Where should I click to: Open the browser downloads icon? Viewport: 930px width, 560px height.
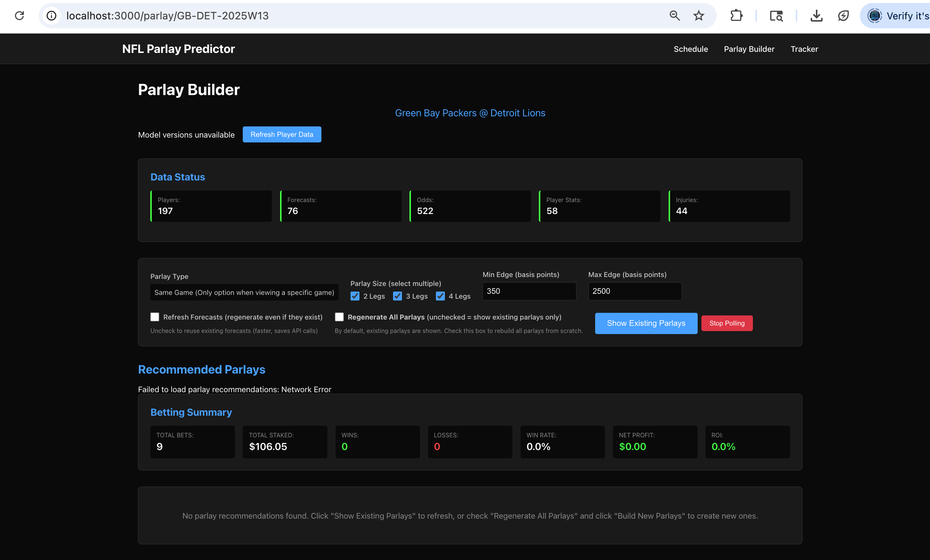tap(816, 15)
